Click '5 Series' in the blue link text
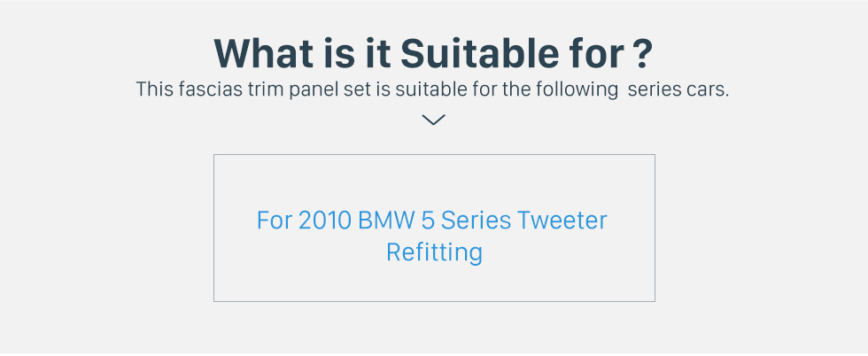This screenshot has height=356, width=868. 466,221
